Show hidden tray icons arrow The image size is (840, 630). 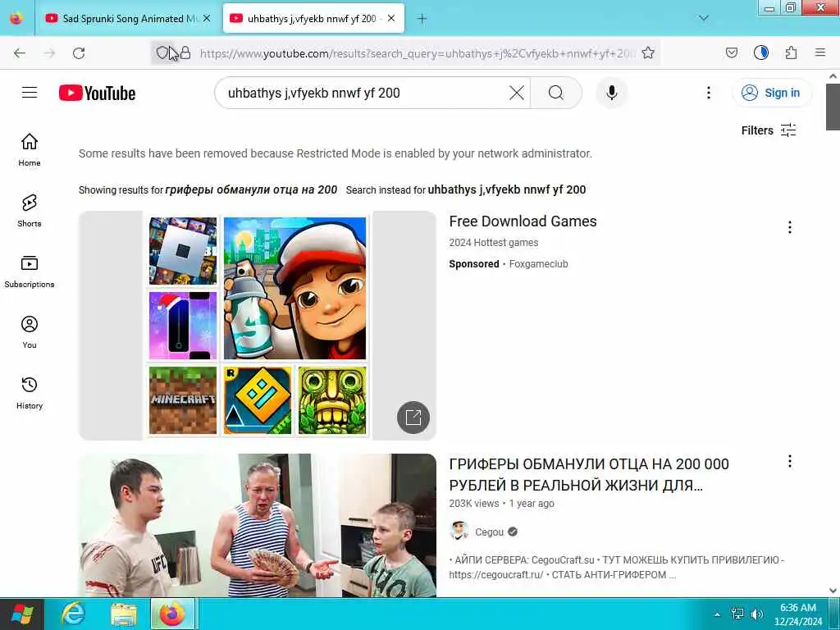[717, 614]
